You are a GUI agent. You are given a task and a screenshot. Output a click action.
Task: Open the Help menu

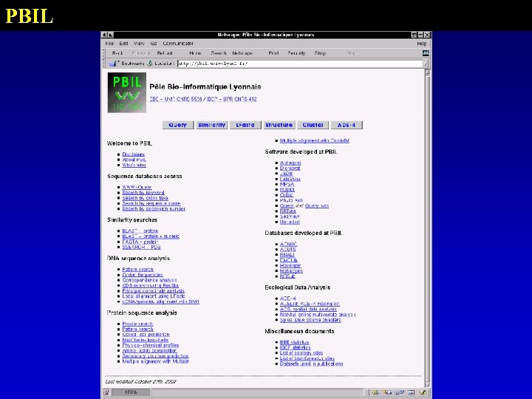click(422, 44)
